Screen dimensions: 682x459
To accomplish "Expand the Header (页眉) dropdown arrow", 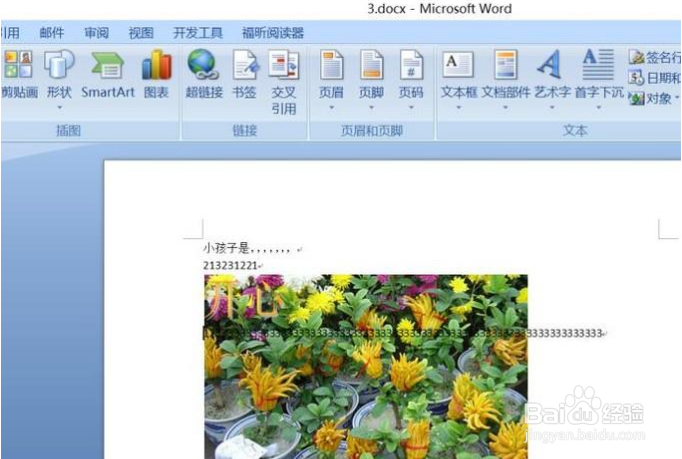I will pyautogui.click(x=331, y=107).
